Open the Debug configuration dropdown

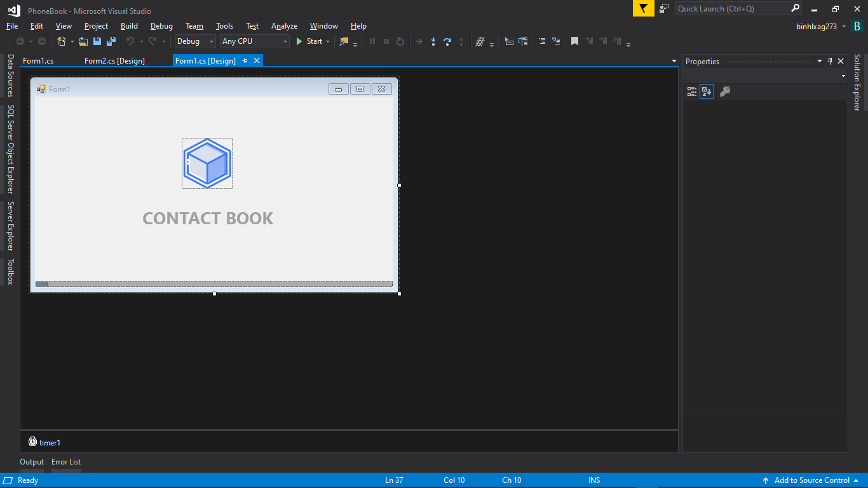pos(196,41)
